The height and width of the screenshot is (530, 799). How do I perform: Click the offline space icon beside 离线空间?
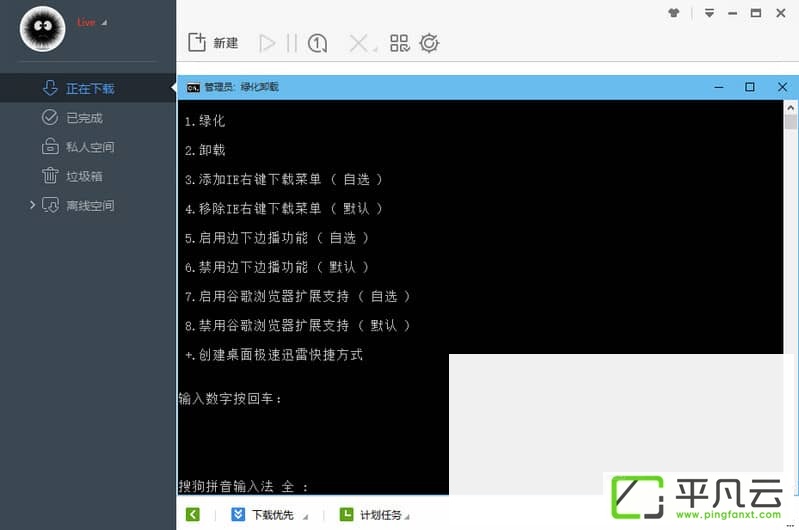50,205
